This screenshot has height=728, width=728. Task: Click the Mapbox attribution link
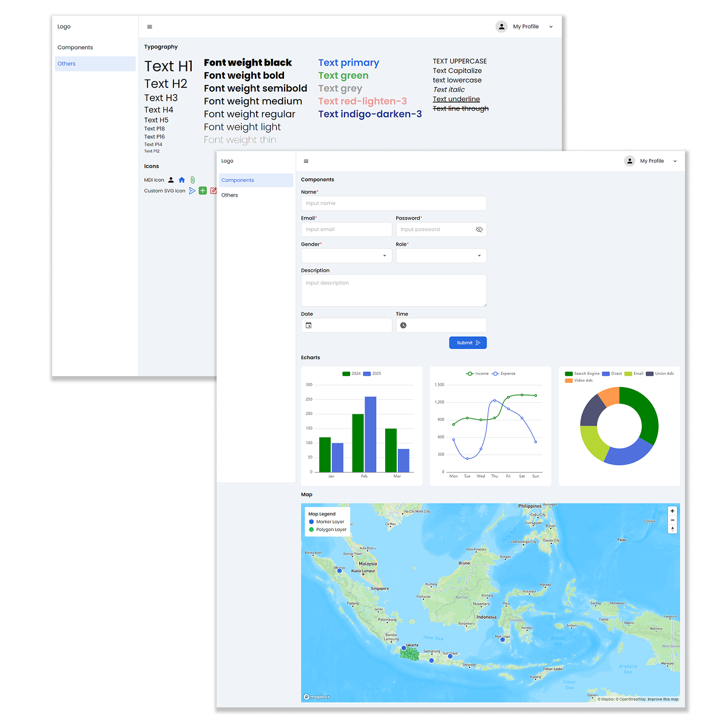[606, 699]
